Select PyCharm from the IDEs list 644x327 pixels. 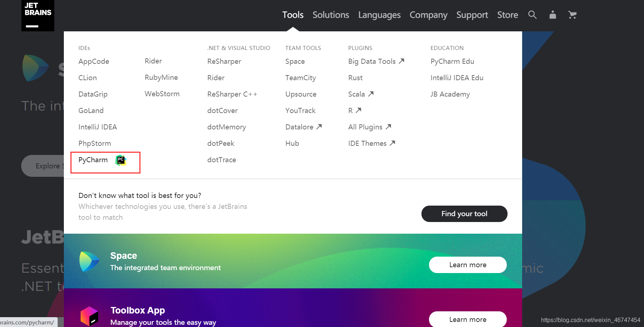pos(93,160)
